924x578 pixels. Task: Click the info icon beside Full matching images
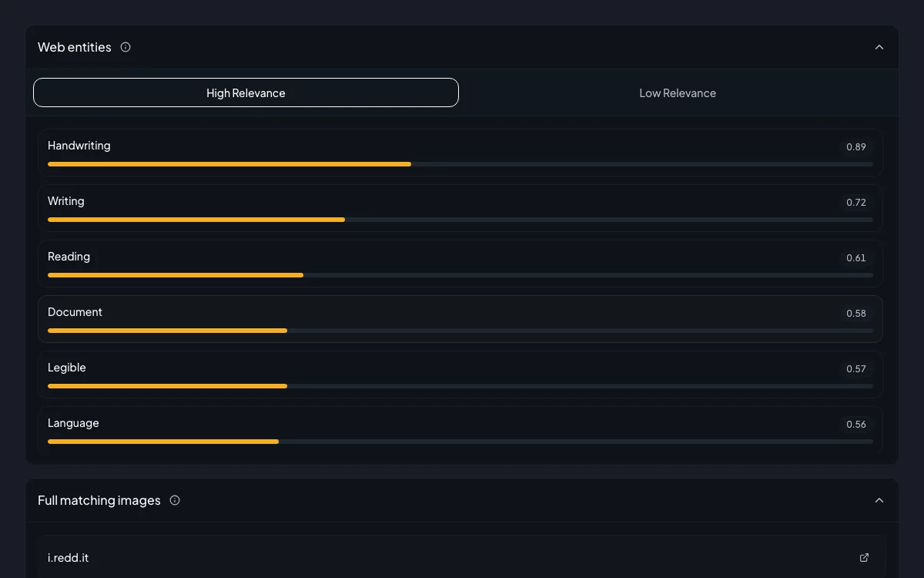coord(175,500)
